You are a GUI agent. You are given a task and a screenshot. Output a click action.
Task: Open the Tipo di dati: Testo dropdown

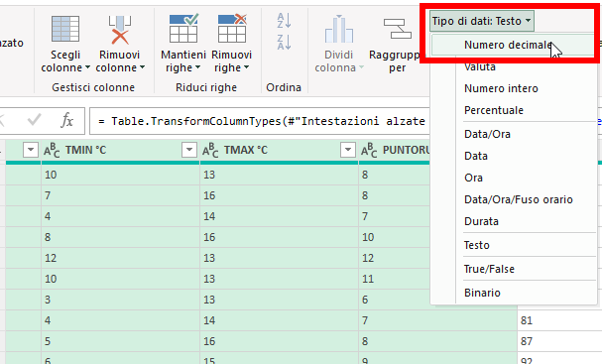482,21
